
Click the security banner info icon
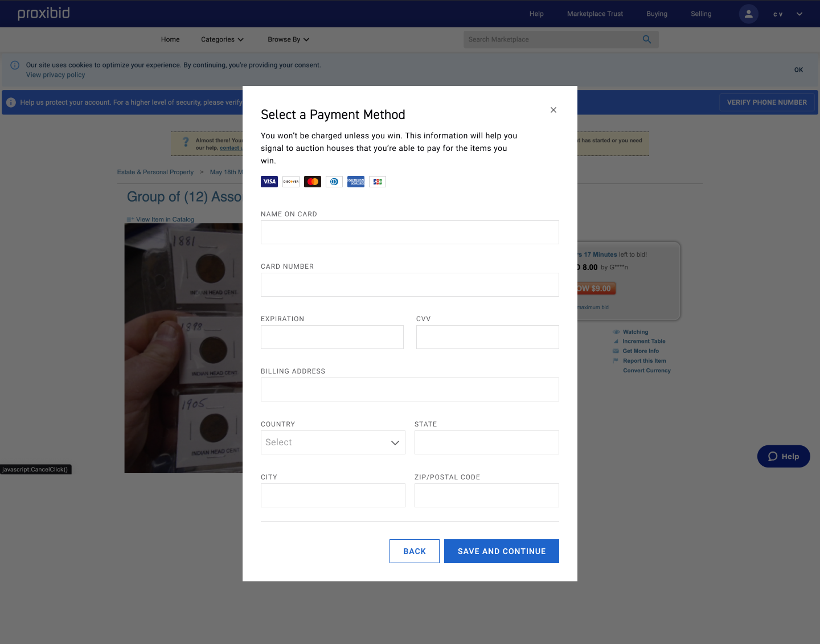tap(11, 102)
